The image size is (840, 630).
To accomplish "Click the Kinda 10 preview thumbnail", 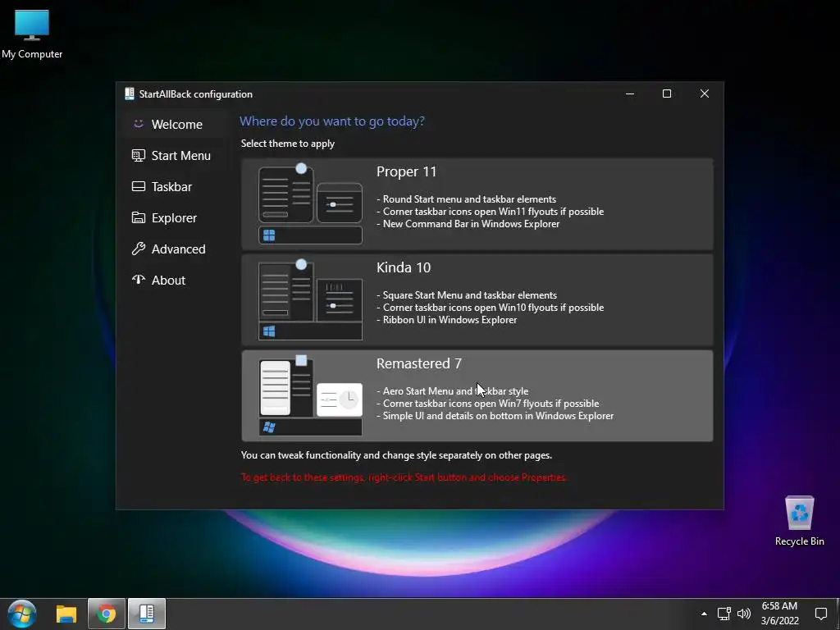I will point(310,300).
